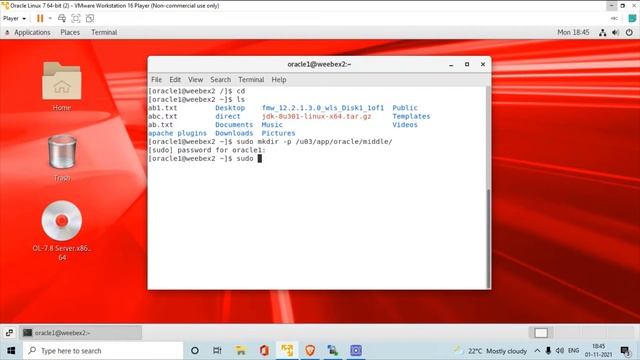
Task: Open the Windows volume tray icon
Action: 560,351
